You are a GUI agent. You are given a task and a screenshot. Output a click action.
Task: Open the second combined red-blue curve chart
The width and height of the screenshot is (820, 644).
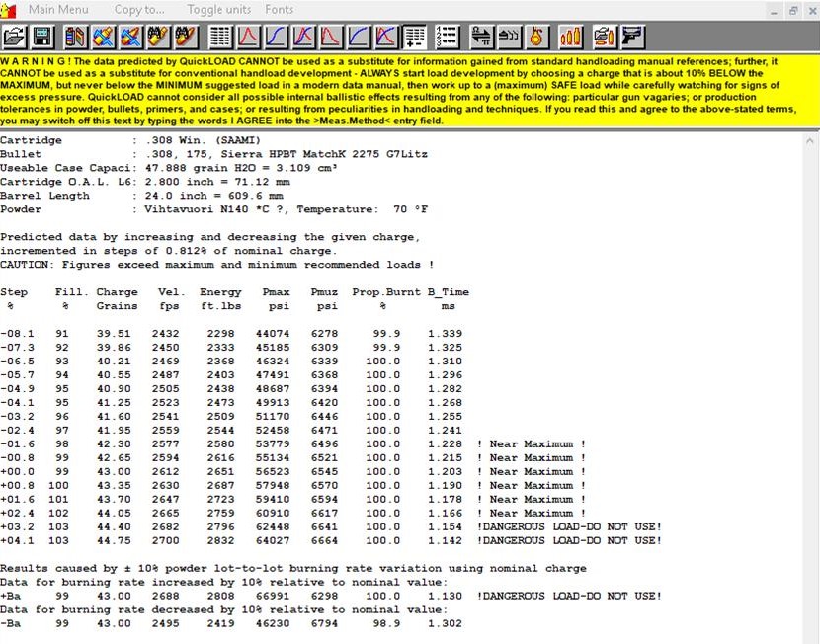tap(386, 38)
